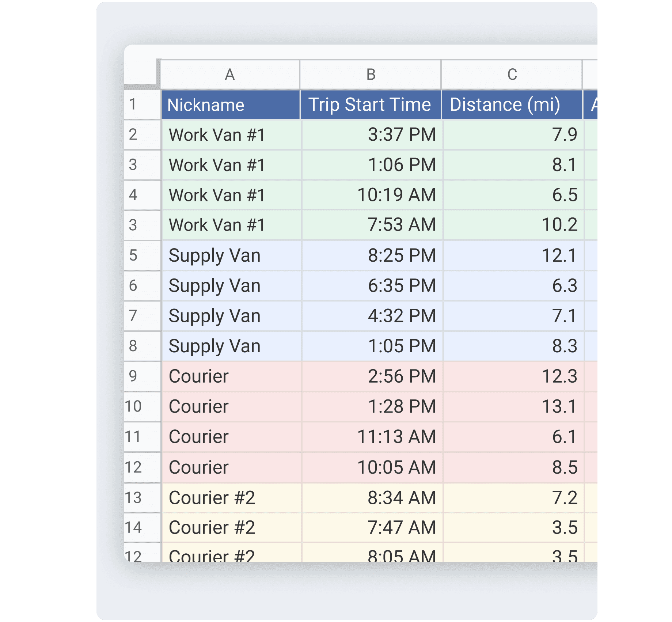Select the Supply Van cell in row 5
Image resolution: width=672 pixels, height=622 pixels.
(230, 255)
